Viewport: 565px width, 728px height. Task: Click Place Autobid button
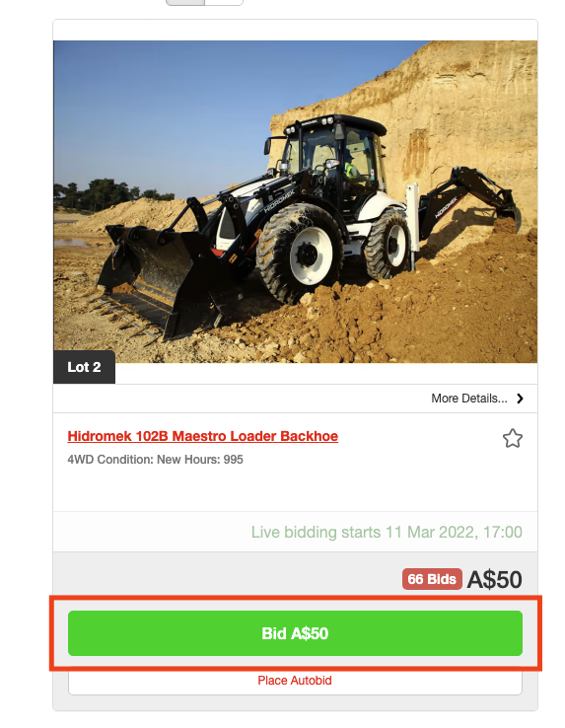(295, 681)
